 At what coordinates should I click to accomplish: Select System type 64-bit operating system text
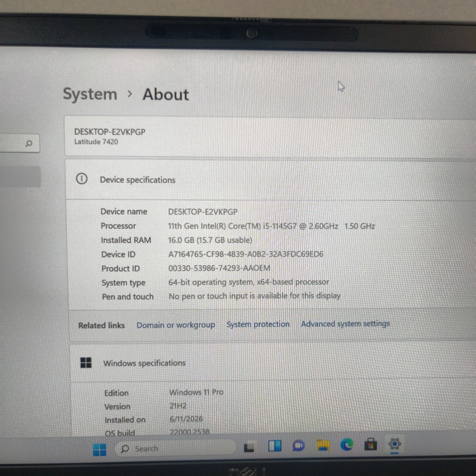[x=249, y=282]
